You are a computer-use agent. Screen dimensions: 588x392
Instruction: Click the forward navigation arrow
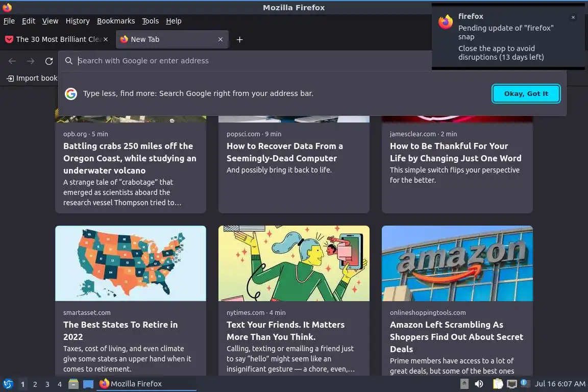[x=31, y=61]
